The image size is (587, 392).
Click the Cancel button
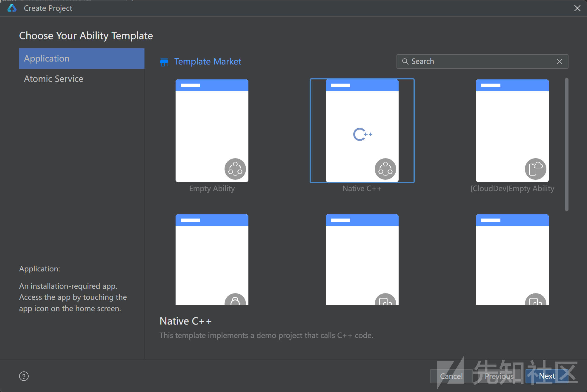451,376
